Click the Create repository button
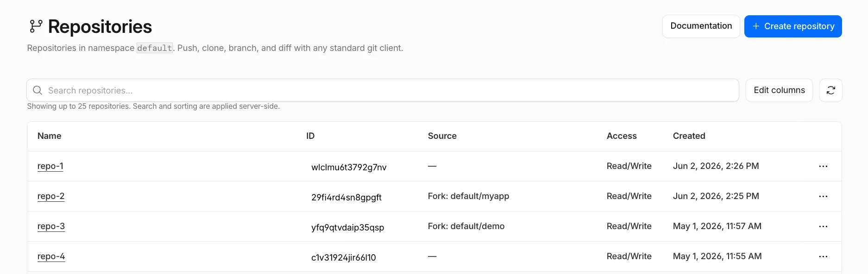Screen dimensions: 868x274 (793, 26)
